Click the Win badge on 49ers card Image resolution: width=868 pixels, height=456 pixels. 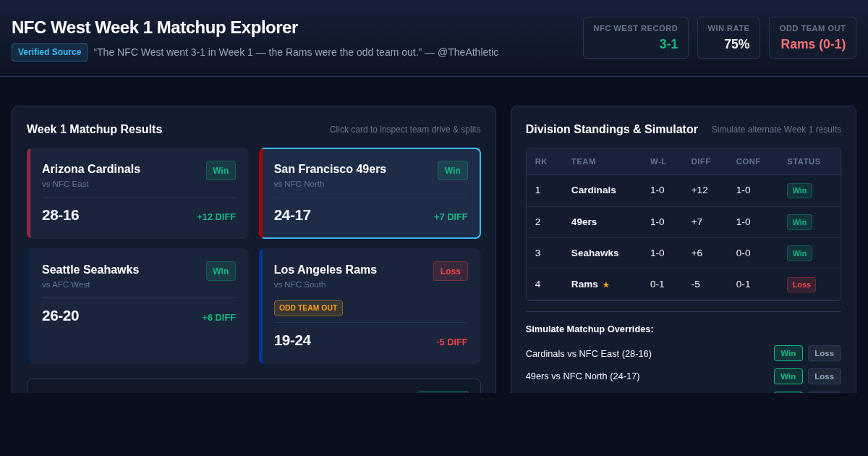coord(453,170)
